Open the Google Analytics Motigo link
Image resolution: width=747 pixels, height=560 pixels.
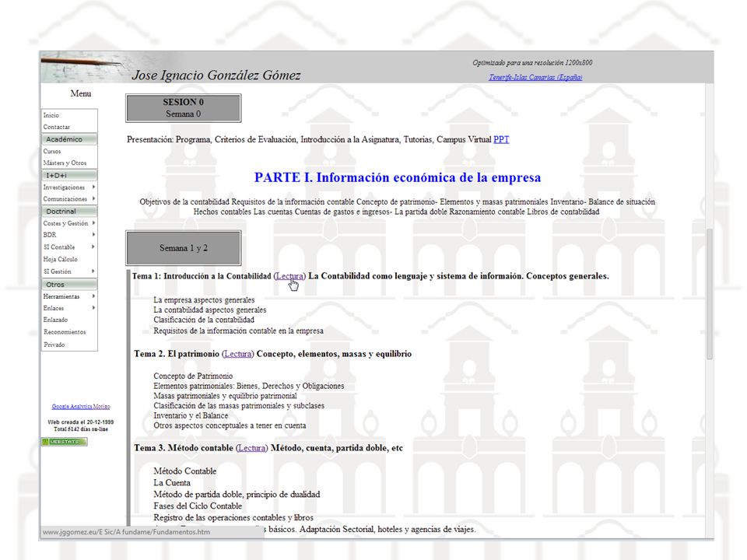pyautogui.click(x=81, y=407)
